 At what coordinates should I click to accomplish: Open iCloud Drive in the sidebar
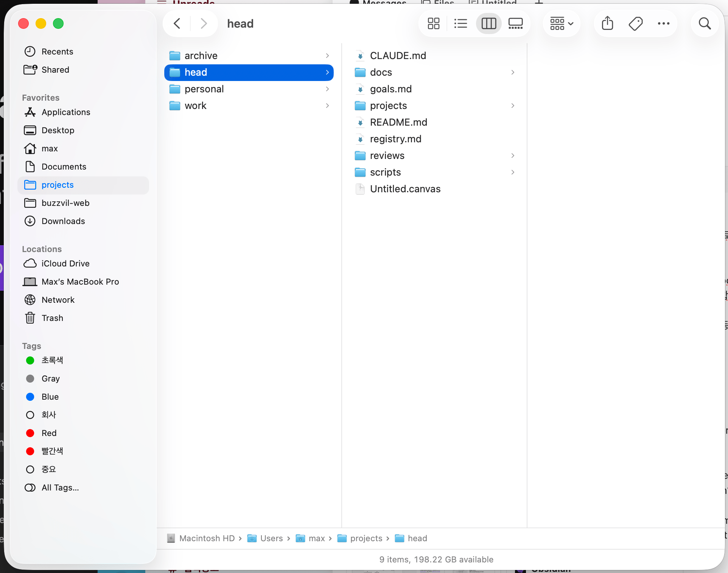[65, 263]
